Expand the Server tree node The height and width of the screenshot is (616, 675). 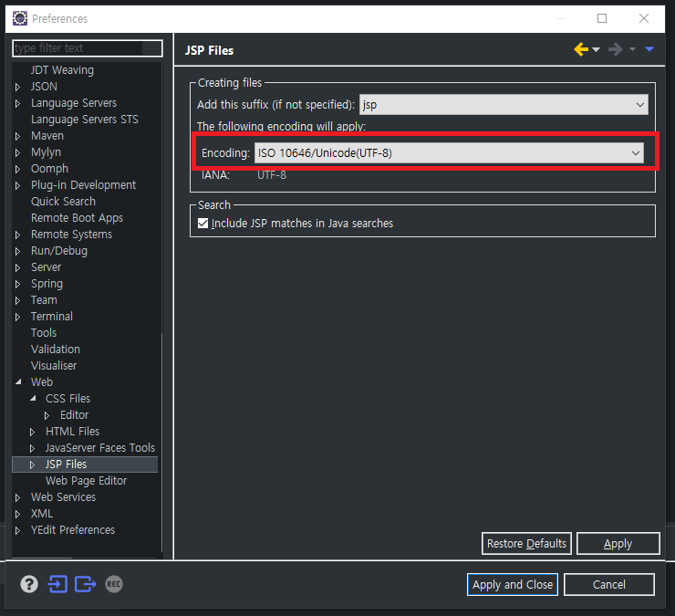coord(17,267)
